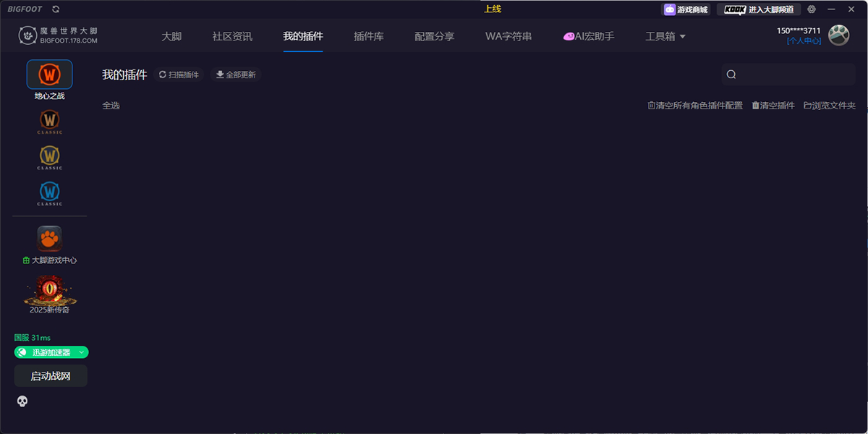This screenshot has width=868, height=434.
Task: Launch 2025新传奇 from the sidebar
Action: click(49, 292)
